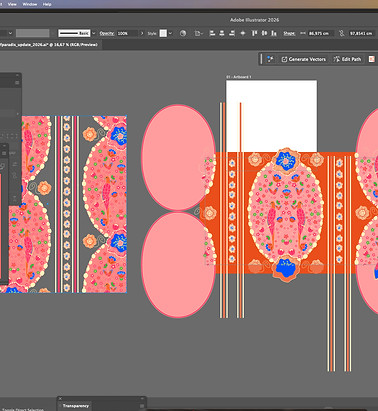Click Horizontal Align Right icon
The image size is (378, 411).
pos(232,33)
